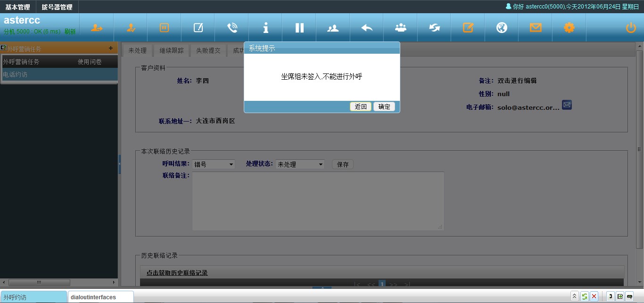The width and height of the screenshot is (644, 303).
Task: Open the 拨号器管理 menu
Action: (x=57, y=7)
